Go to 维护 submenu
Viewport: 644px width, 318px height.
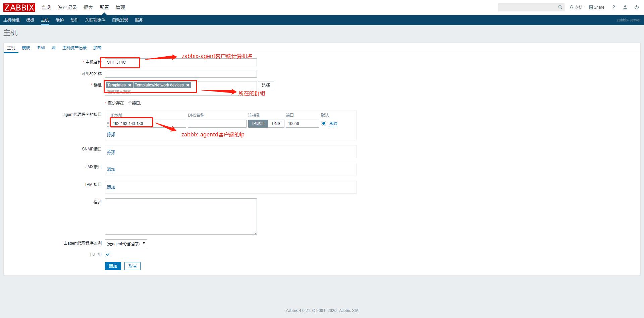60,20
